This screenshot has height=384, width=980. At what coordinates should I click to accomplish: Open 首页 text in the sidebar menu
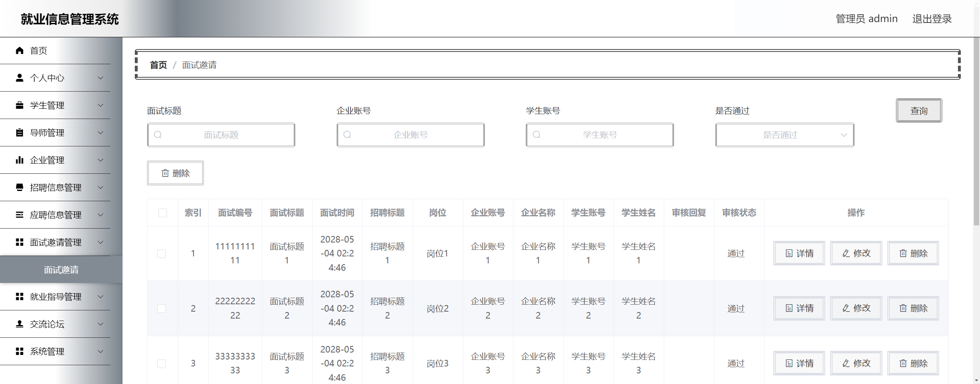(38, 51)
